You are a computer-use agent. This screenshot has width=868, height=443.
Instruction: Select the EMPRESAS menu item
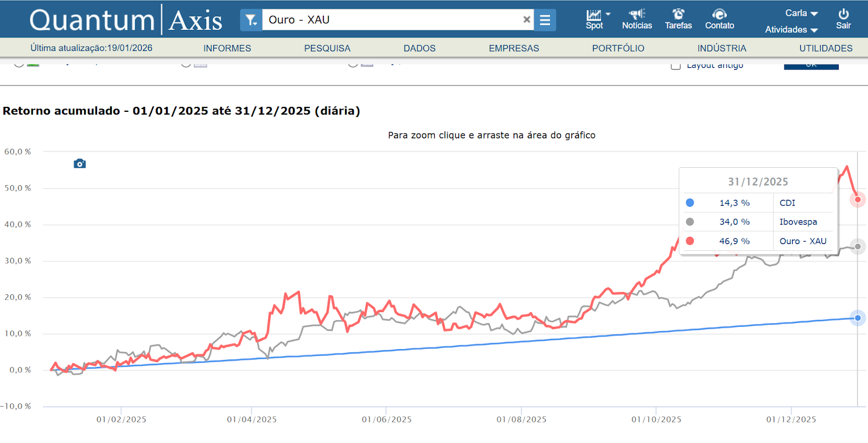pos(514,48)
